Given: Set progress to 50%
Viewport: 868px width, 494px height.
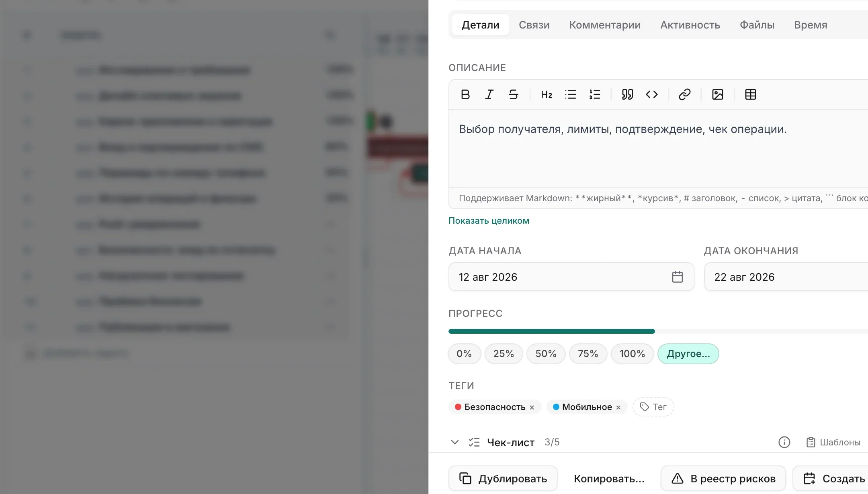Looking at the screenshot, I should coord(546,354).
